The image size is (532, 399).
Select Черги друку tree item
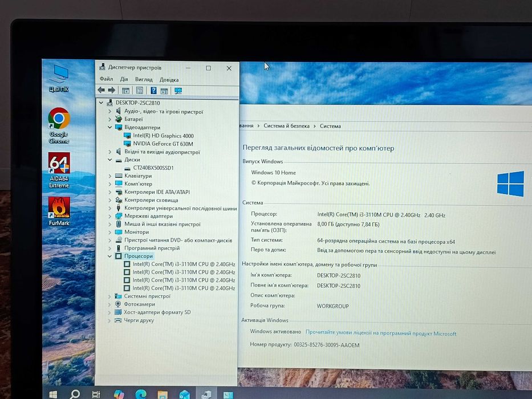[139, 320]
